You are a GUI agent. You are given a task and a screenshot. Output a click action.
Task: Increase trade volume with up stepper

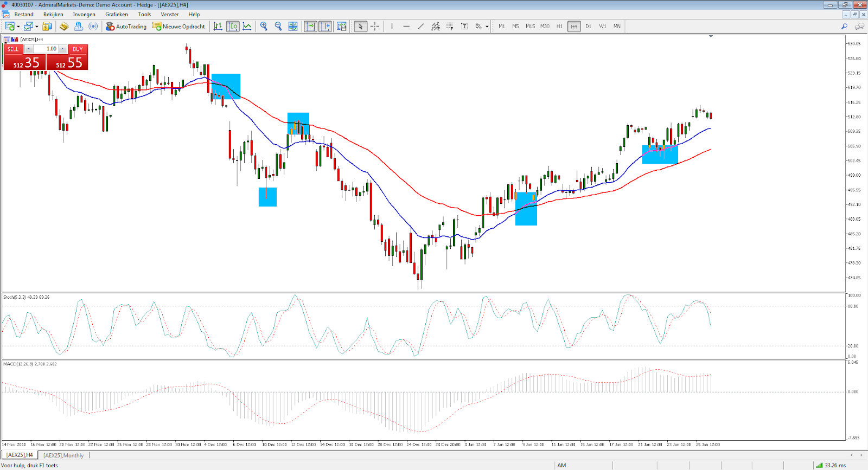click(x=63, y=49)
